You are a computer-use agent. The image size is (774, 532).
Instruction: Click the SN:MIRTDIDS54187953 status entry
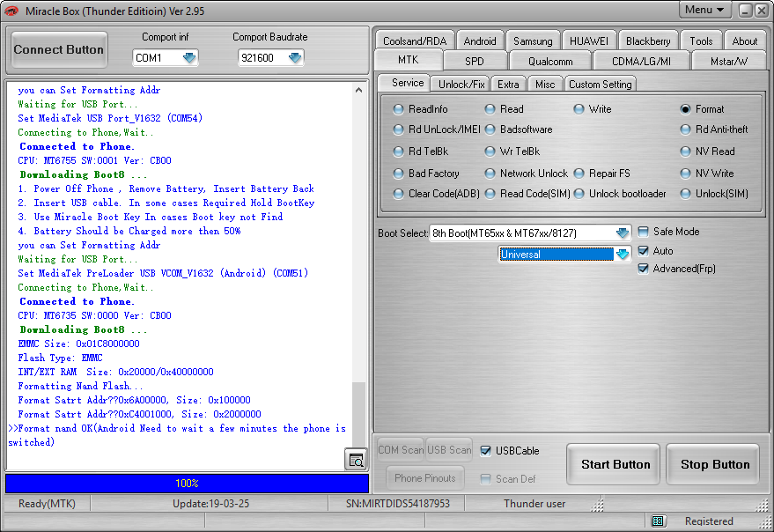click(x=398, y=503)
